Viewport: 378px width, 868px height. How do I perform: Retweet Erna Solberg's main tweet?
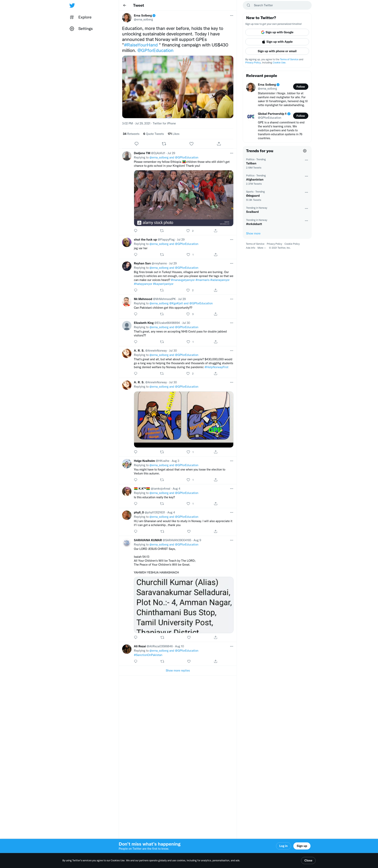point(164,144)
